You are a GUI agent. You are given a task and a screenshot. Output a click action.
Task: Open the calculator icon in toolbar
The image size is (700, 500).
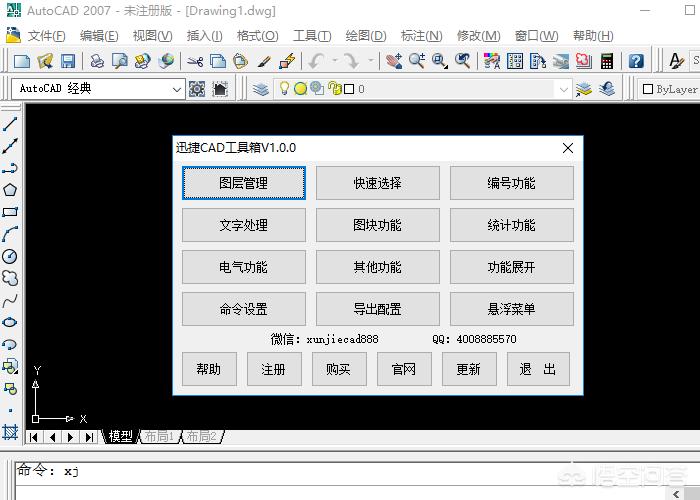(607, 61)
